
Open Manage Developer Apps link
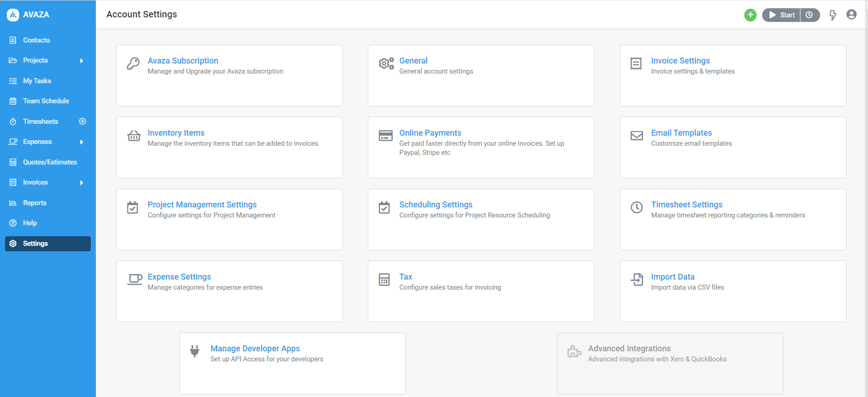tap(255, 349)
